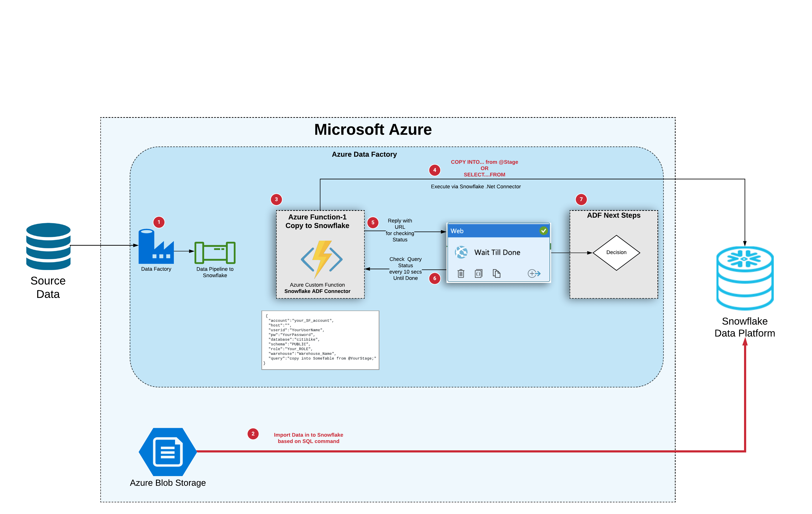
Task: Click step badge 1 above Data Factory
Action: coord(159,222)
